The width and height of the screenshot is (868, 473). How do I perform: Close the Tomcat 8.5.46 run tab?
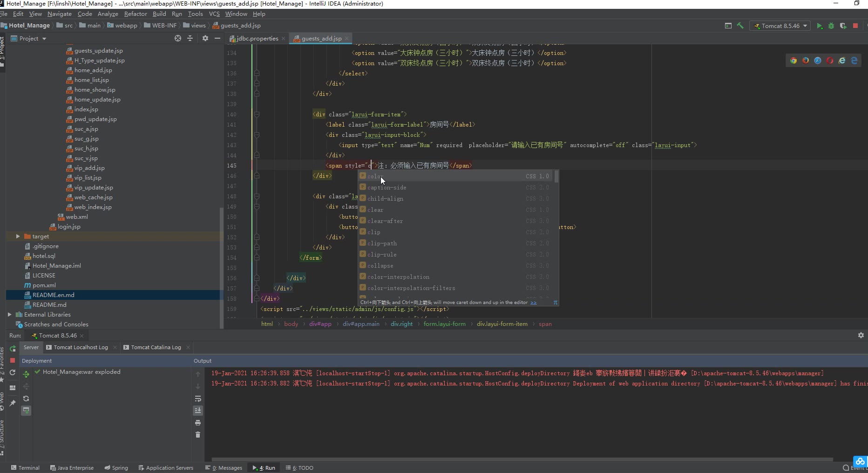pos(82,336)
